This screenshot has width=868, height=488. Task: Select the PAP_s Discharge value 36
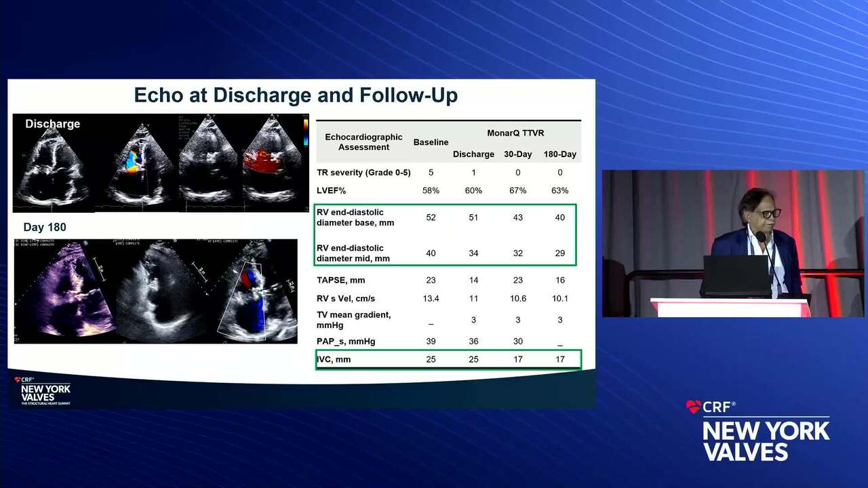pos(473,342)
